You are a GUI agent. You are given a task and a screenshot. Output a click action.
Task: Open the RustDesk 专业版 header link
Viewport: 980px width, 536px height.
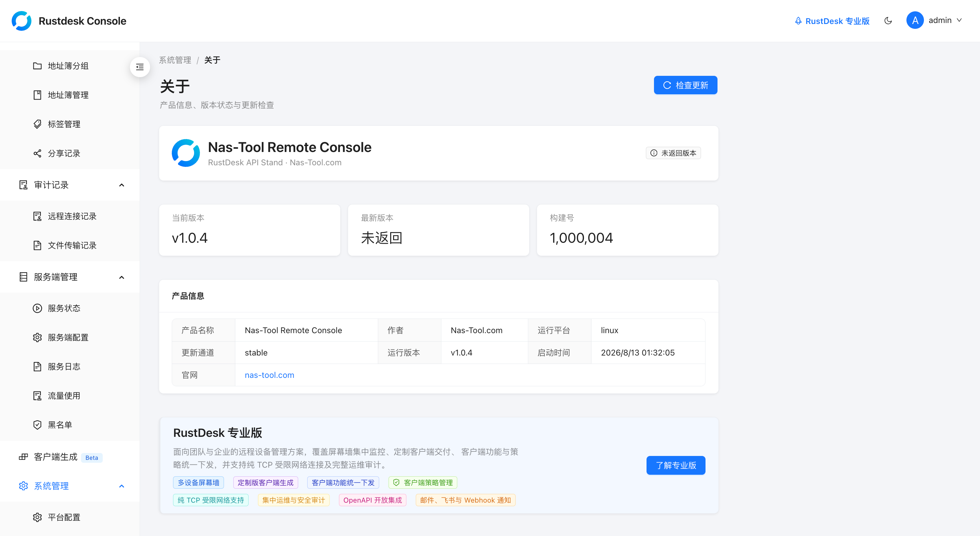832,21
